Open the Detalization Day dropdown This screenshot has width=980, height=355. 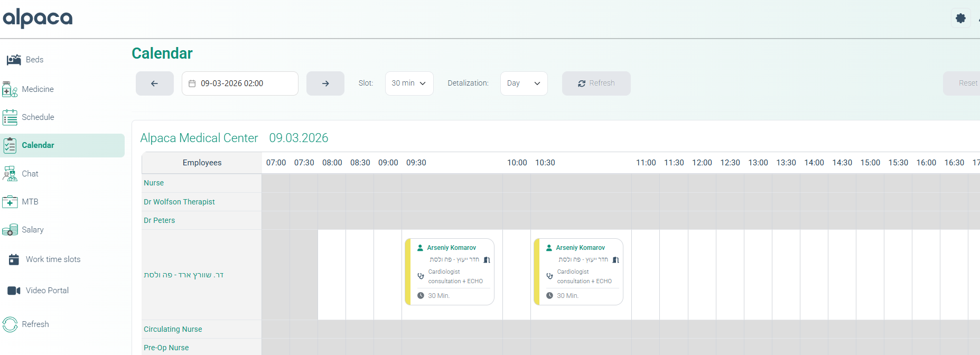(524, 83)
